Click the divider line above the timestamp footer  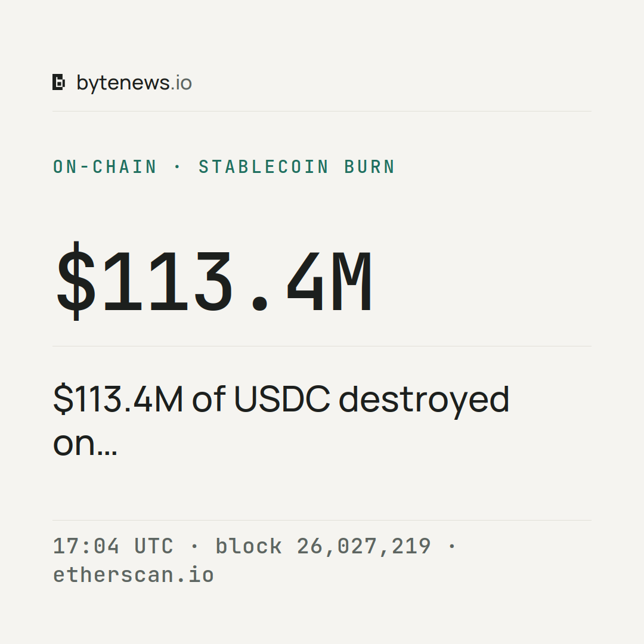(322, 520)
